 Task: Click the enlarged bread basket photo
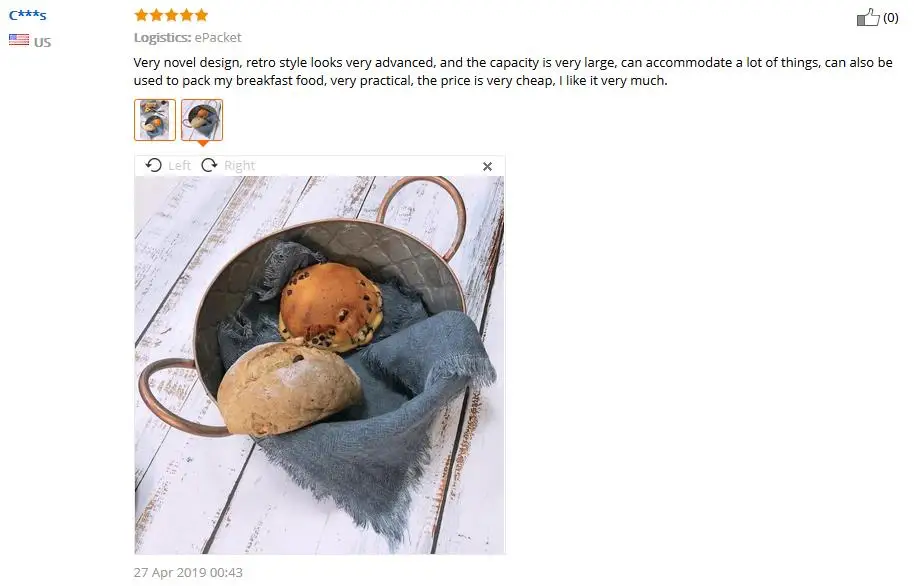point(319,365)
